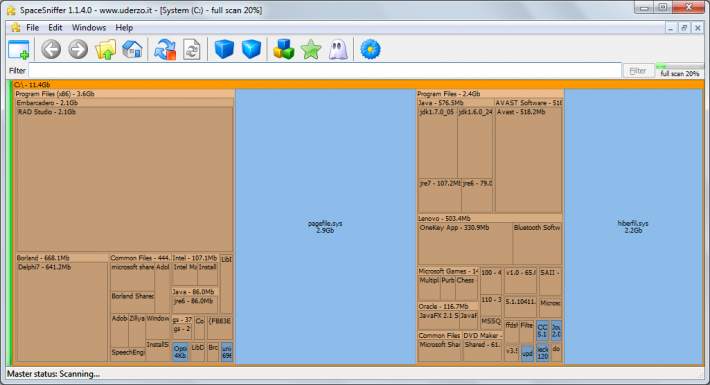The height and width of the screenshot is (385, 710).
Task: Toggle the green star tagging icon
Action: 311,49
